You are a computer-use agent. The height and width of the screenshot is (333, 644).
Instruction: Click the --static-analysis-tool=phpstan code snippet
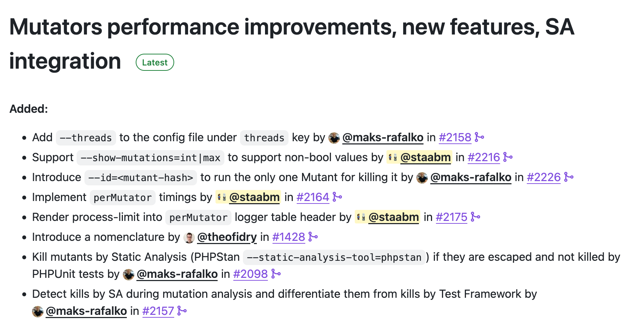pos(334,257)
